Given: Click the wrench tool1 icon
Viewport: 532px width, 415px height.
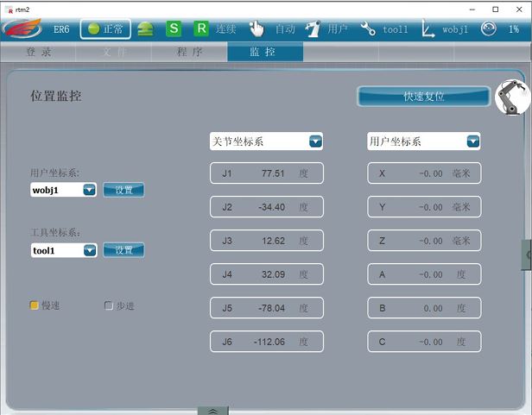Looking at the screenshot, I should 368,28.
